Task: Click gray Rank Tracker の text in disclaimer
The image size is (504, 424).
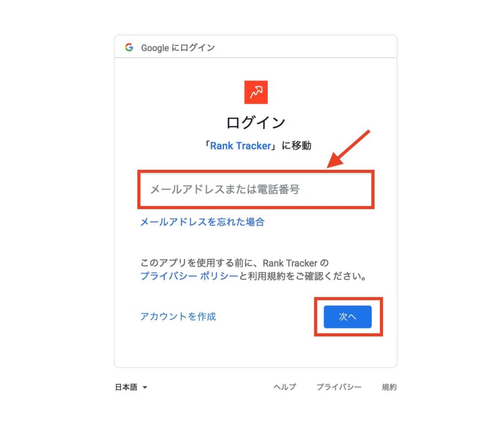Action: click(x=295, y=263)
